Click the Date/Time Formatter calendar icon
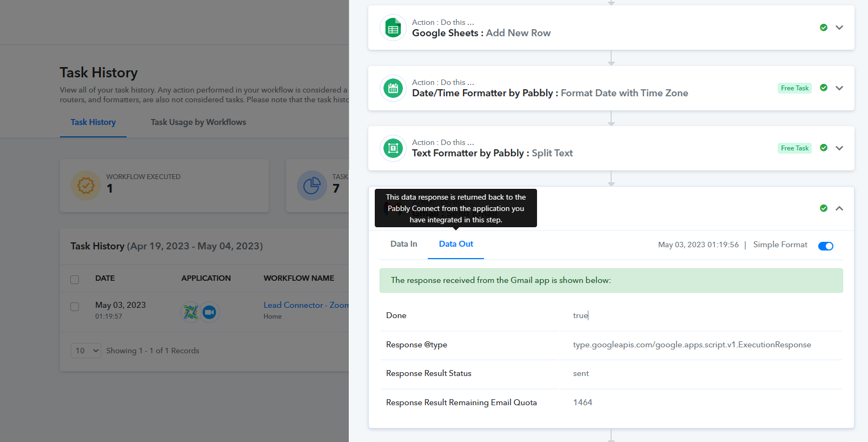Image resolution: width=868 pixels, height=442 pixels. click(x=393, y=88)
